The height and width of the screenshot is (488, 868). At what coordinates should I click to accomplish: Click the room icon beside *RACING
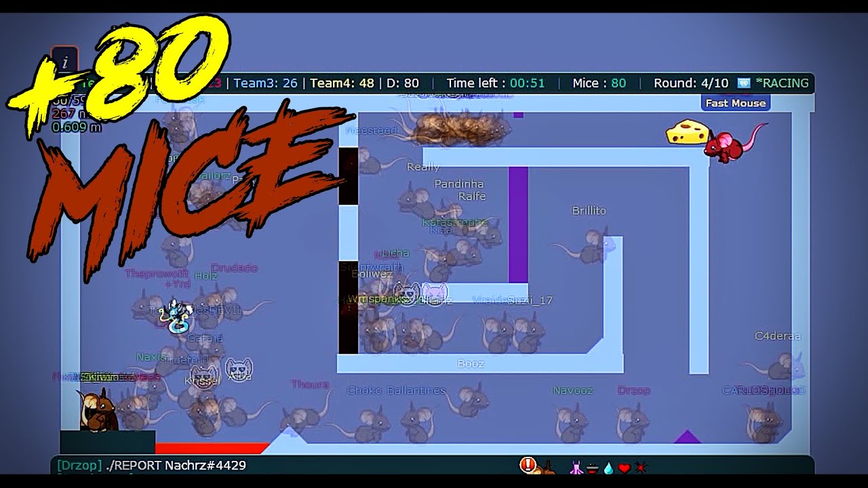click(x=744, y=83)
